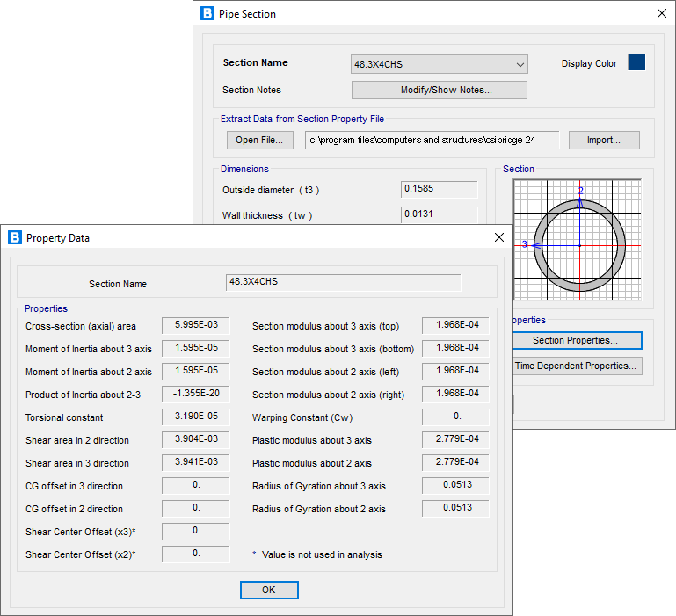
Task: Confirm Property Data with OK
Action: coord(269,590)
